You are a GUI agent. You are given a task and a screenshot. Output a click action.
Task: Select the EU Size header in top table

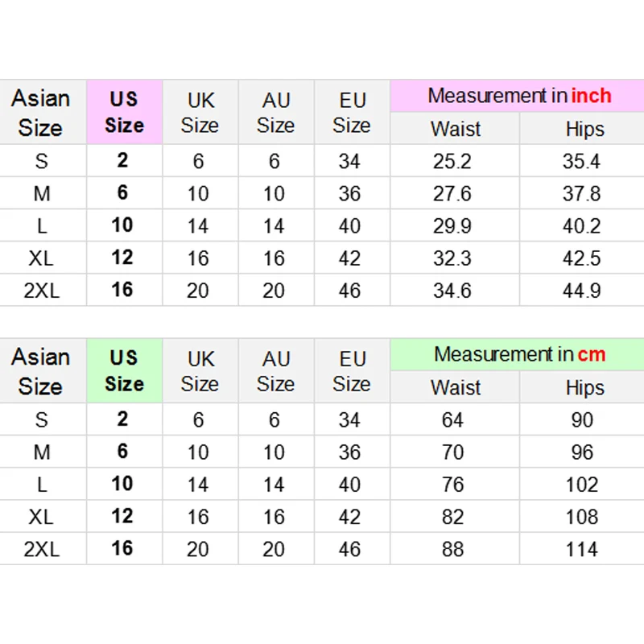click(352, 113)
